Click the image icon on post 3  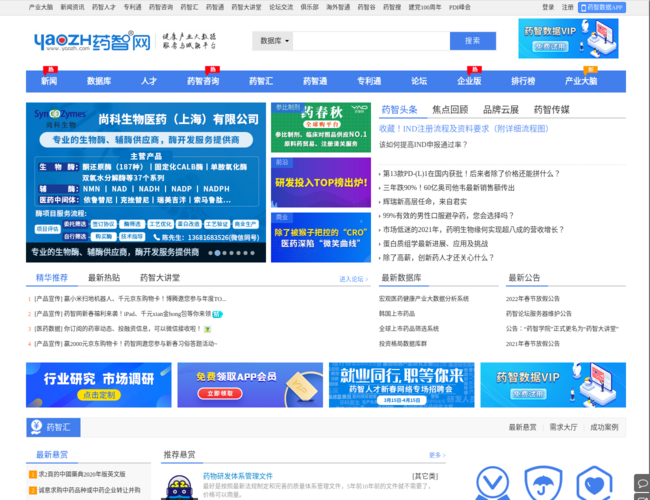coord(208,329)
